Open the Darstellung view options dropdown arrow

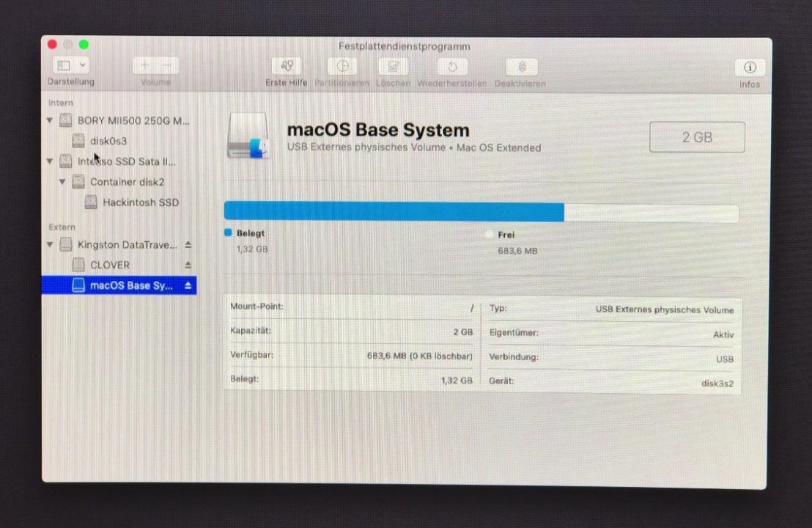[83, 65]
